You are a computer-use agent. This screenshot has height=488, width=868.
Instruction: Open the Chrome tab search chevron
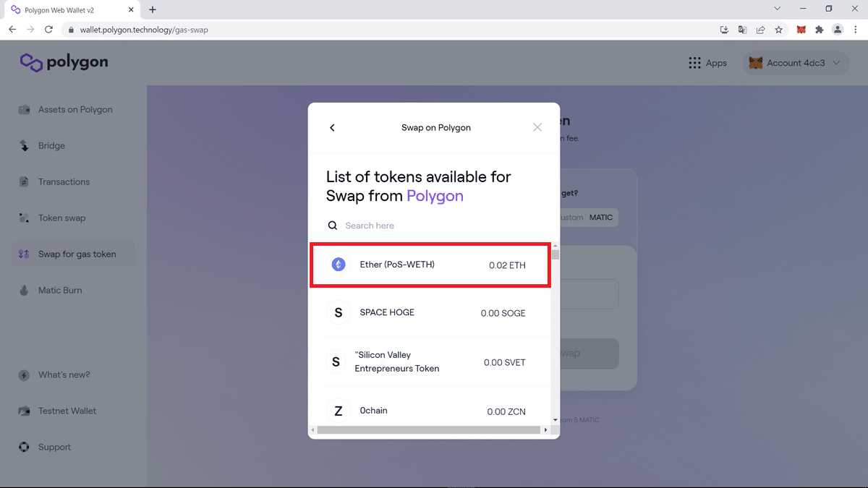[x=778, y=9]
